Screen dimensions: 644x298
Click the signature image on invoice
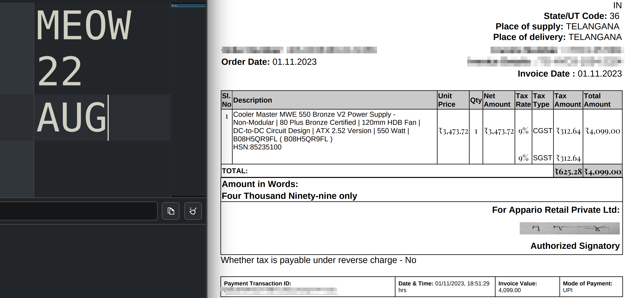pos(569,228)
